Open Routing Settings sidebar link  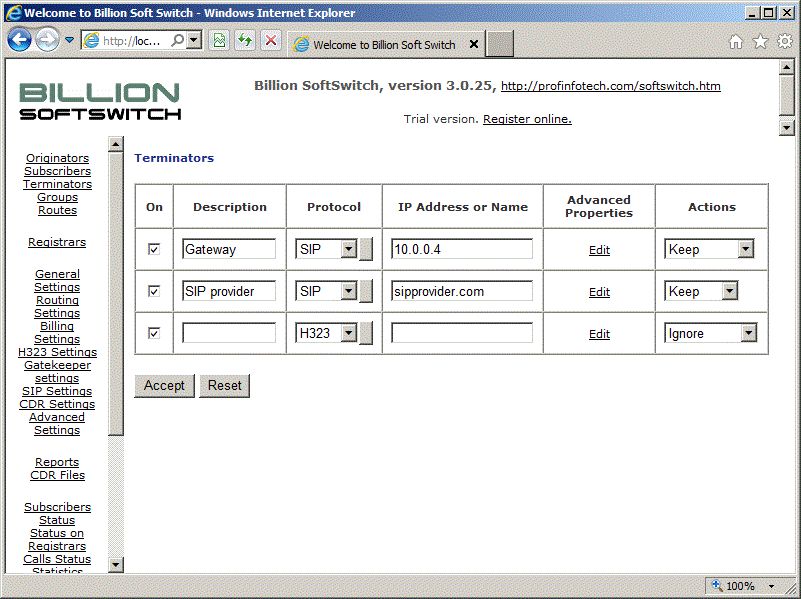(x=57, y=306)
